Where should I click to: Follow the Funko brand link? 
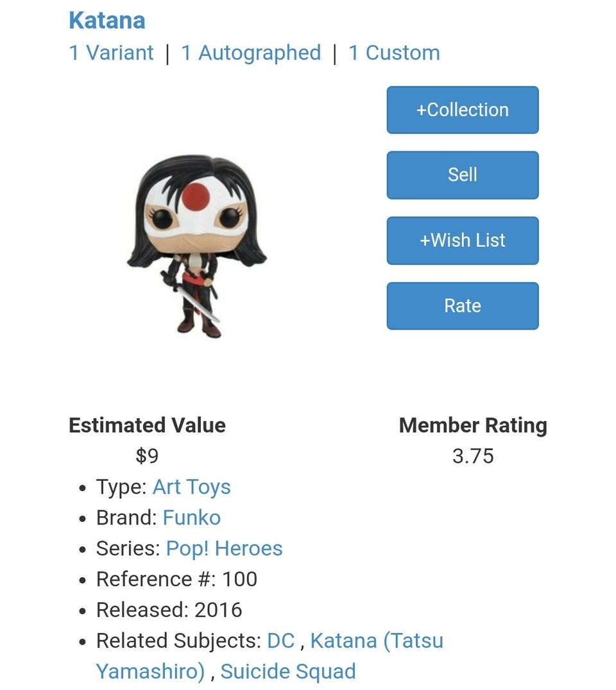pyautogui.click(x=191, y=517)
